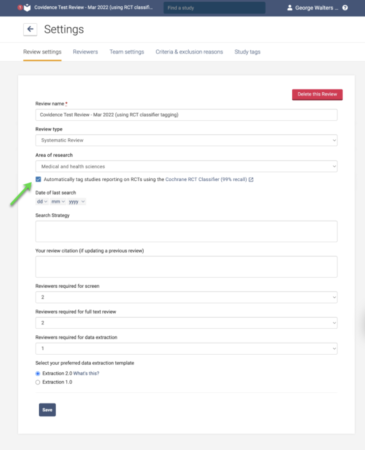Click the Delete this Review button
This screenshot has height=450, width=365.
click(x=317, y=94)
